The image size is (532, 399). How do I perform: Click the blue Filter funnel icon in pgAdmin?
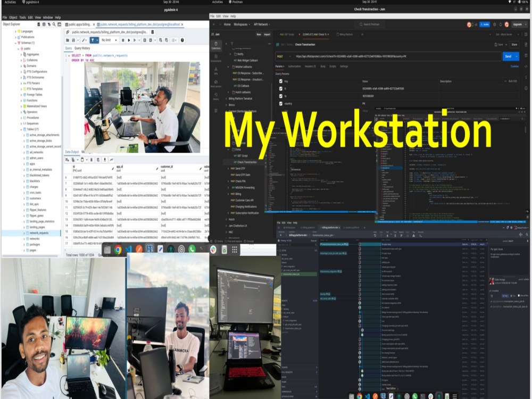click(92, 40)
